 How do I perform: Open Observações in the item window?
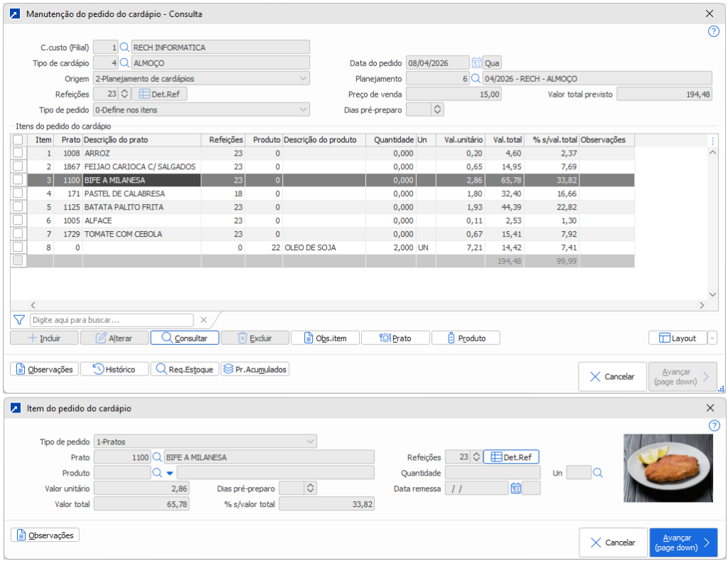pos(45,535)
